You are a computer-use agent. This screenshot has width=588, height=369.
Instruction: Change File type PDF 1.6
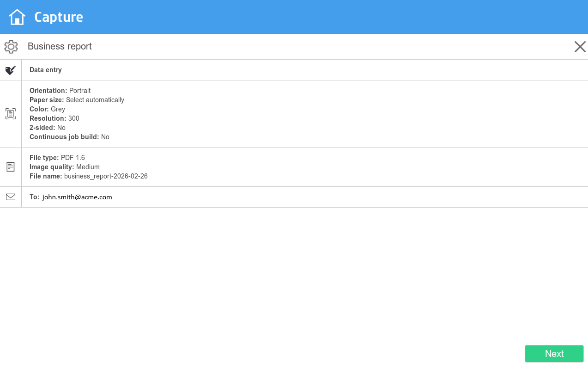(57, 158)
